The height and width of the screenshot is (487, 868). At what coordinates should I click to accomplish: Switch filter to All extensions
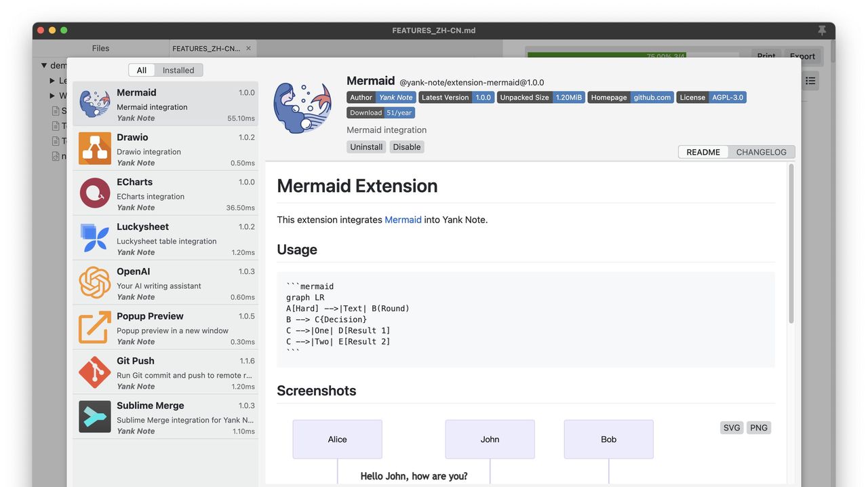(141, 71)
